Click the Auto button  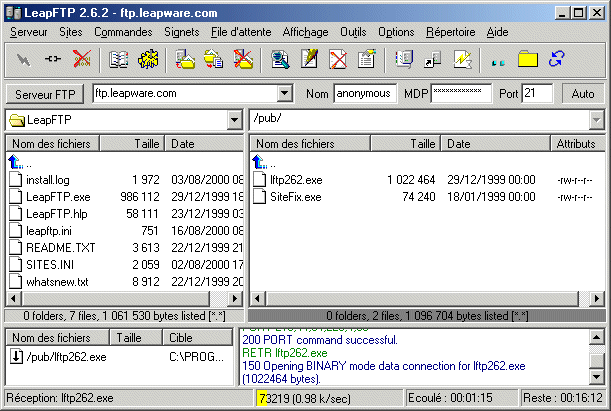pos(583,94)
